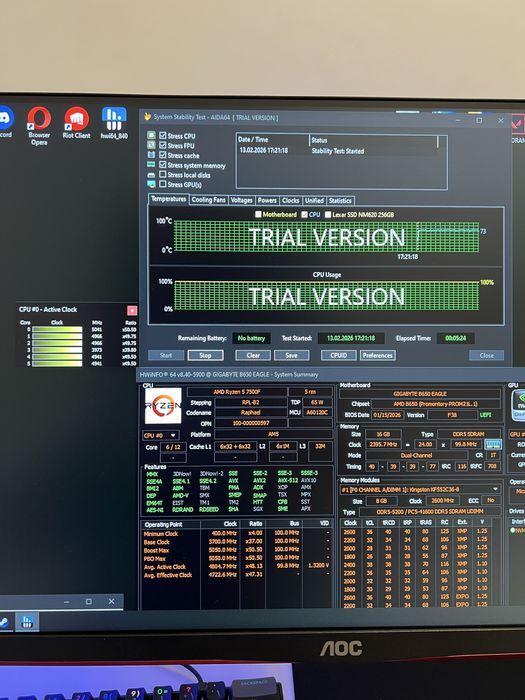Click the HWiNFO icon on the taskbar
Screen dimensions: 525x700
(x=27, y=622)
